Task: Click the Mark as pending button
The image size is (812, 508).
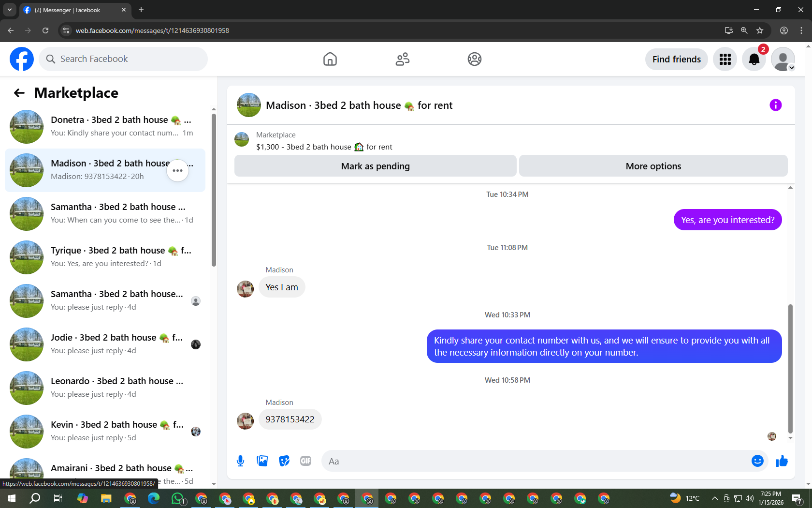Action: click(376, 166)
